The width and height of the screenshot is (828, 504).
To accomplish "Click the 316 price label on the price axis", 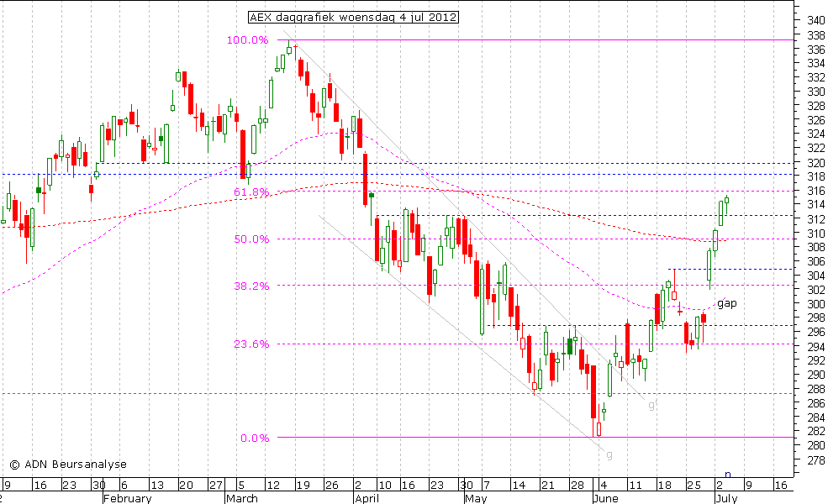I will (x=816, y=191).
